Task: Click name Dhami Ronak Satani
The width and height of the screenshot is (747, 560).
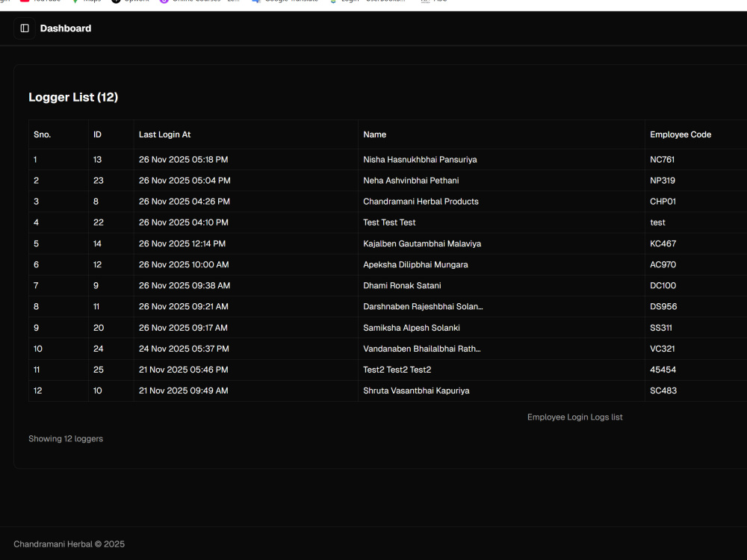Action: click(x=402, y=286)
